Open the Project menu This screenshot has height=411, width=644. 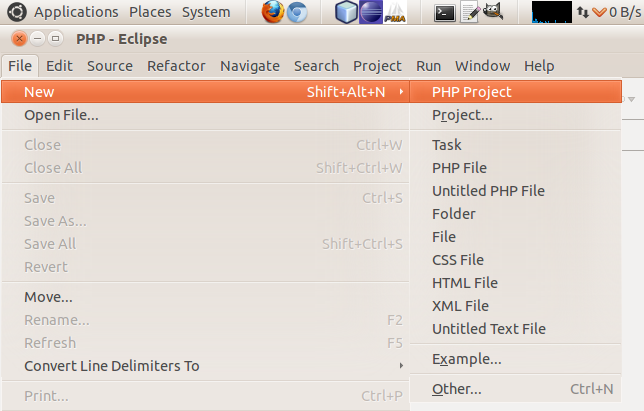click(x=377, y=66)
